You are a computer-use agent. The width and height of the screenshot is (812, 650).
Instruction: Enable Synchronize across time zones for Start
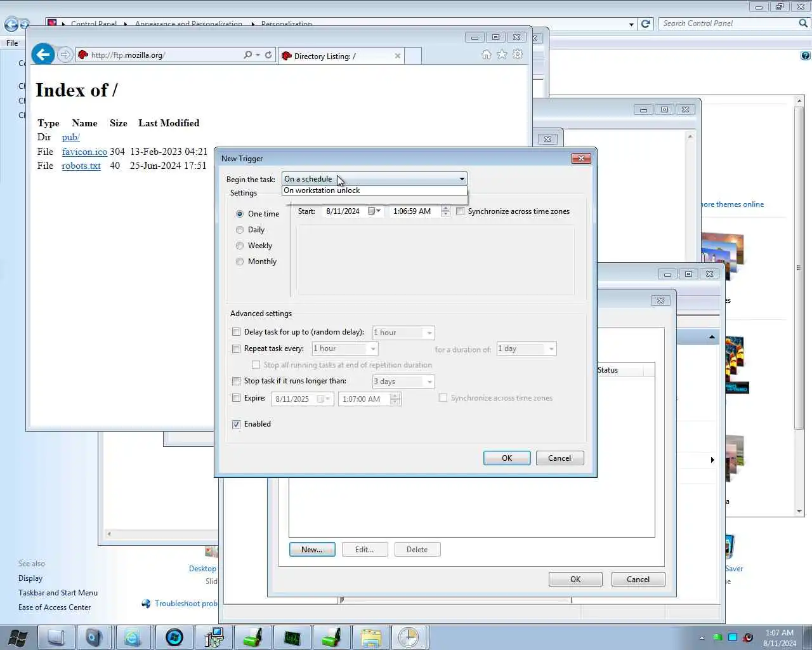461,211
